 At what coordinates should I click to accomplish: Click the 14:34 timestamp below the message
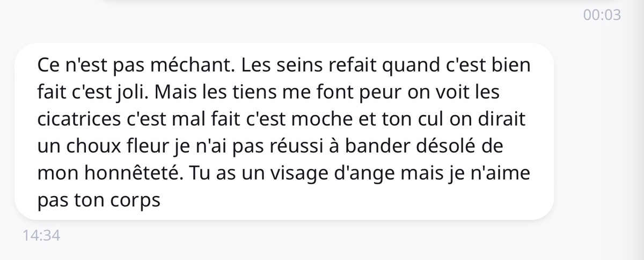(x=41, y=235)
